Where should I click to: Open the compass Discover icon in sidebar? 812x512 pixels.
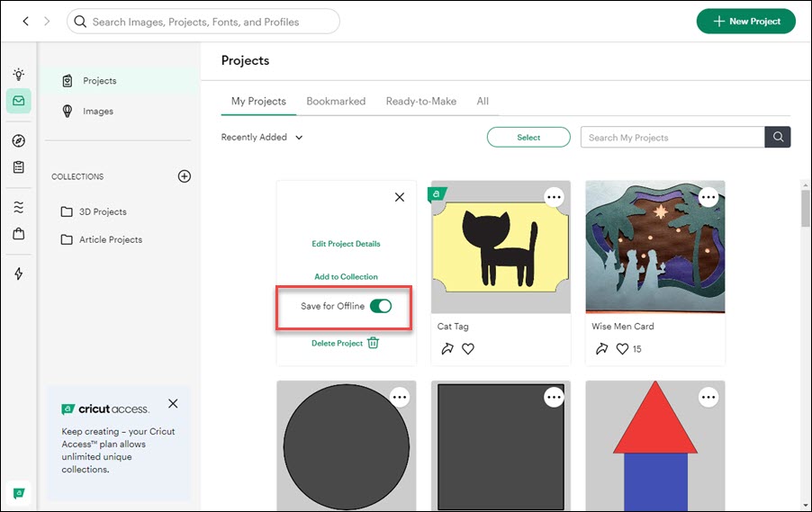[18, 141]
